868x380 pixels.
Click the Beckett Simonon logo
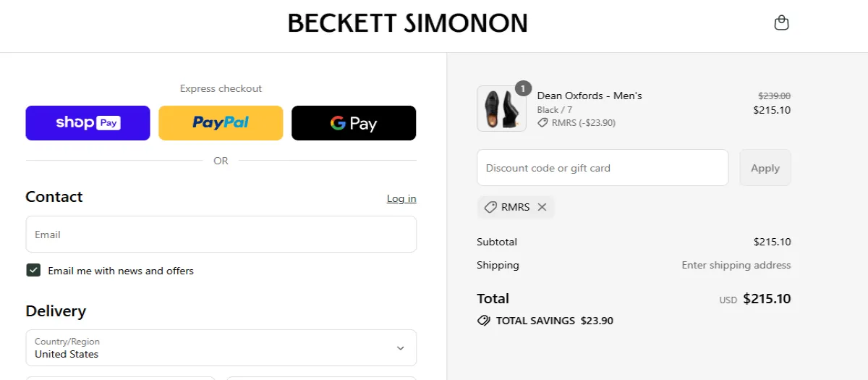click(407, 23)
